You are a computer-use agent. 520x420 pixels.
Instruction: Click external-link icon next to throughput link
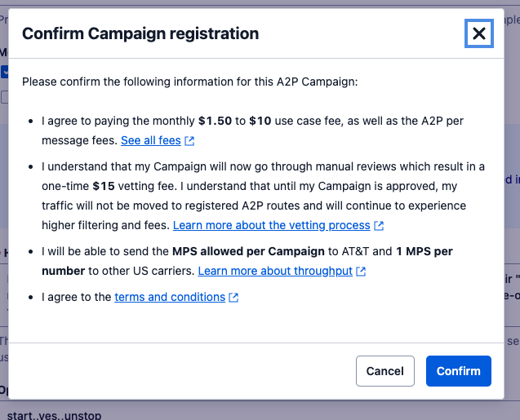click(361, 272)
